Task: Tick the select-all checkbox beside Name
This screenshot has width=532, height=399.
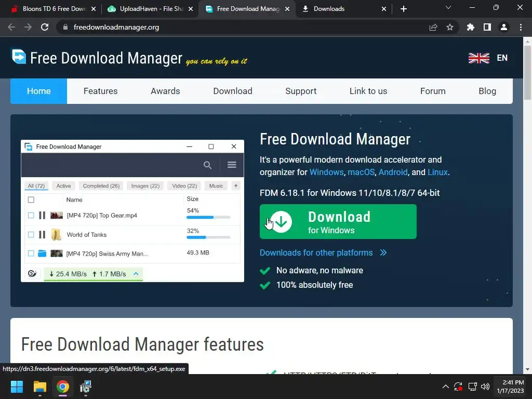Action: pos(31,199)
